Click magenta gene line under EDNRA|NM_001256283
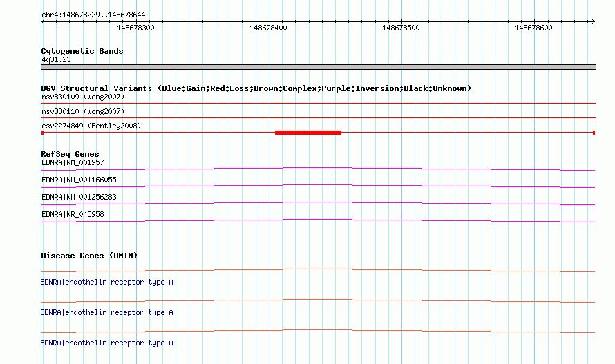615x364 pixels. point(318,202)
